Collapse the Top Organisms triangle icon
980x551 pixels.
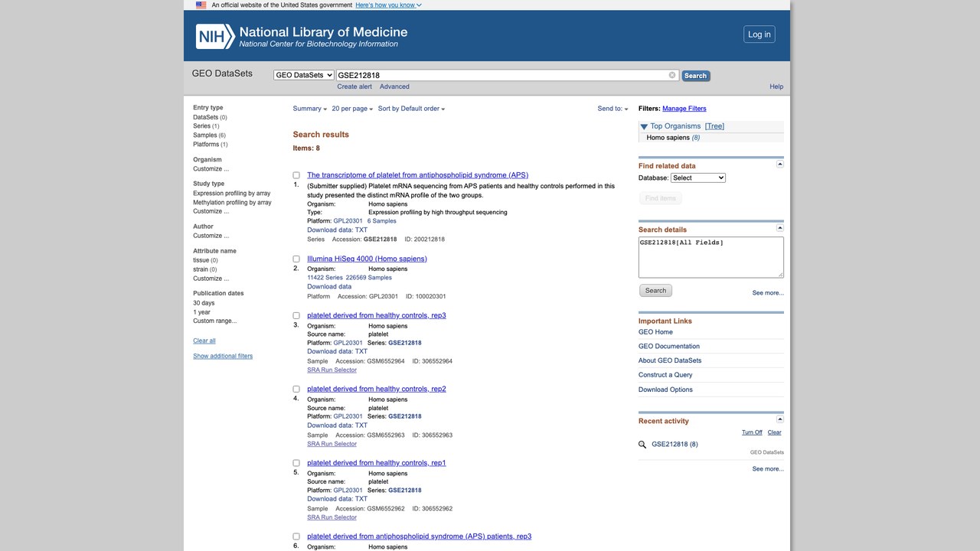644,126
